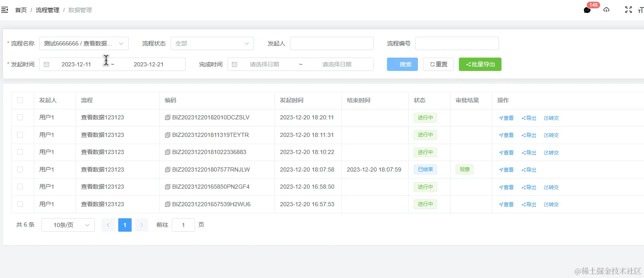Open the 流程名称 dropdown

[84, 43]
